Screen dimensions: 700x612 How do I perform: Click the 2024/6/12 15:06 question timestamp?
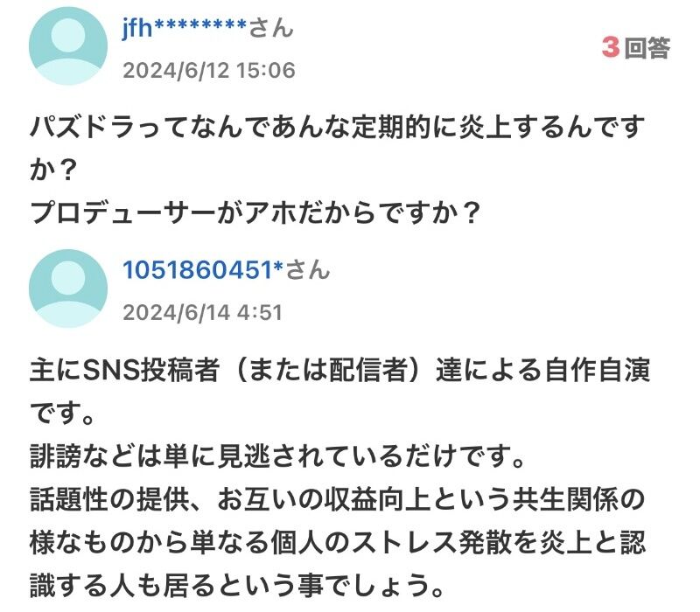click(208, 70)
